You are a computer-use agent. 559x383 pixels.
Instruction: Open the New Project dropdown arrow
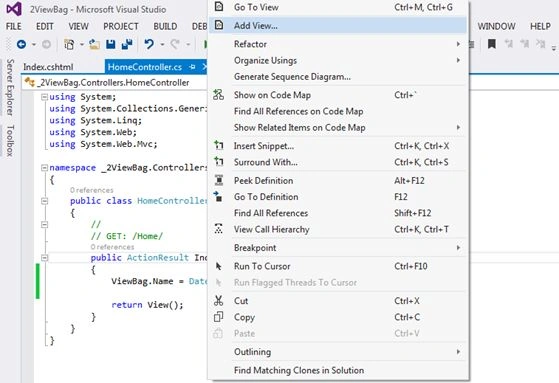[82, 45]
